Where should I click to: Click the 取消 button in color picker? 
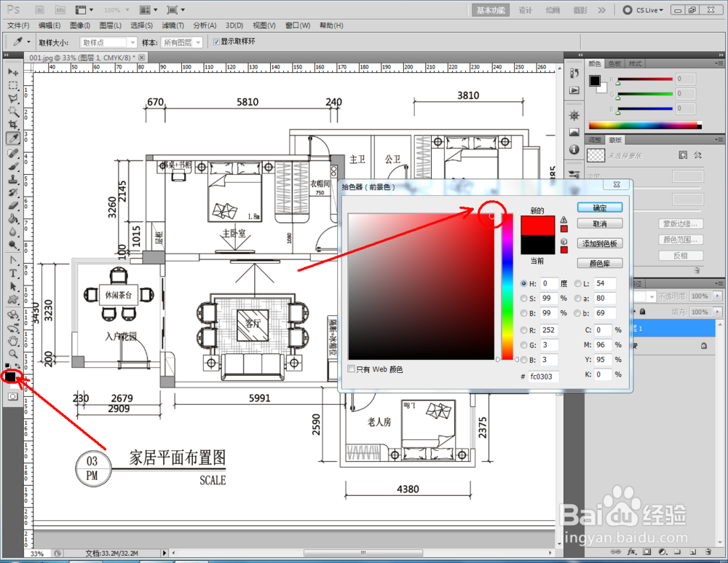[x=600, y=224]
